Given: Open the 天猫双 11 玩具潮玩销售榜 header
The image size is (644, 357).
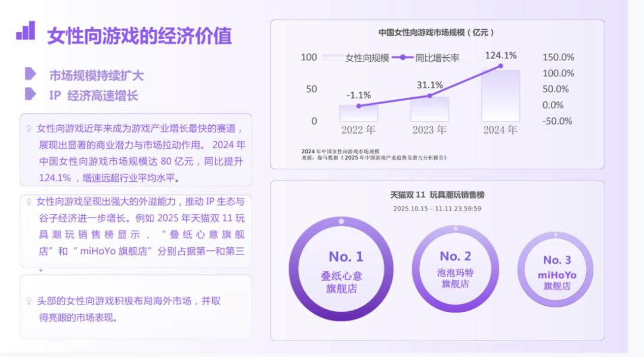Looking at the screenshot, I should pos(440,193).
